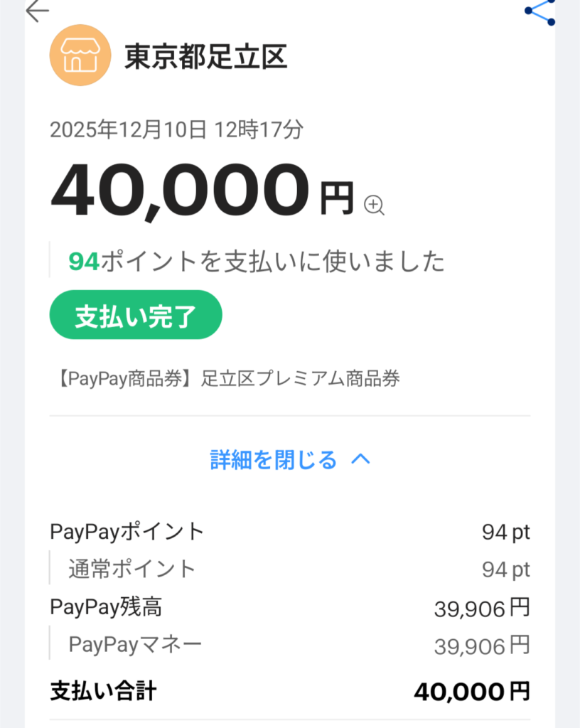The width and height of the screenshot is (580, 728).
Task: Select the merchant name 東京都足立区
Action: (x=206, y=56)
